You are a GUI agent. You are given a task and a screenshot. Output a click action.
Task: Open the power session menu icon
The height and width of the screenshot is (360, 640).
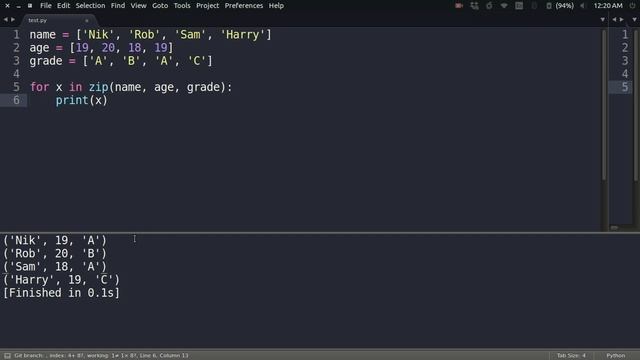[632, 6]
